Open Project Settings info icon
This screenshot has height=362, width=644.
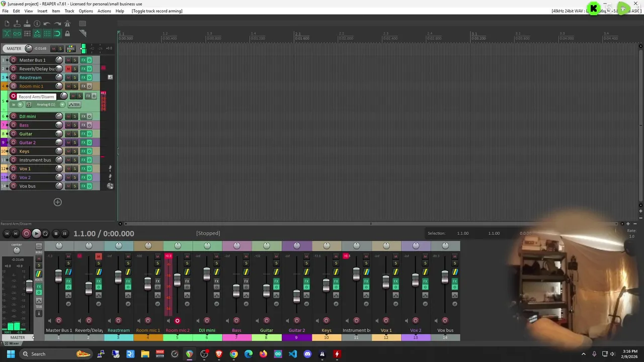point(37,24)
